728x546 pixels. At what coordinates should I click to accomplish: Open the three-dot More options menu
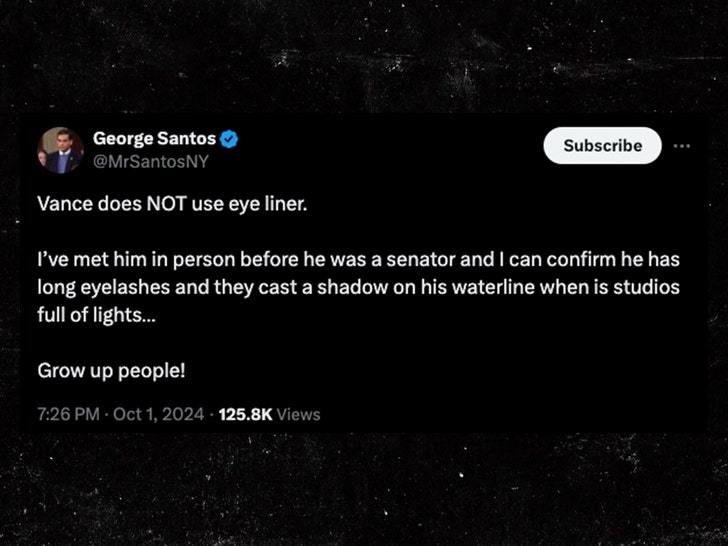681,145
